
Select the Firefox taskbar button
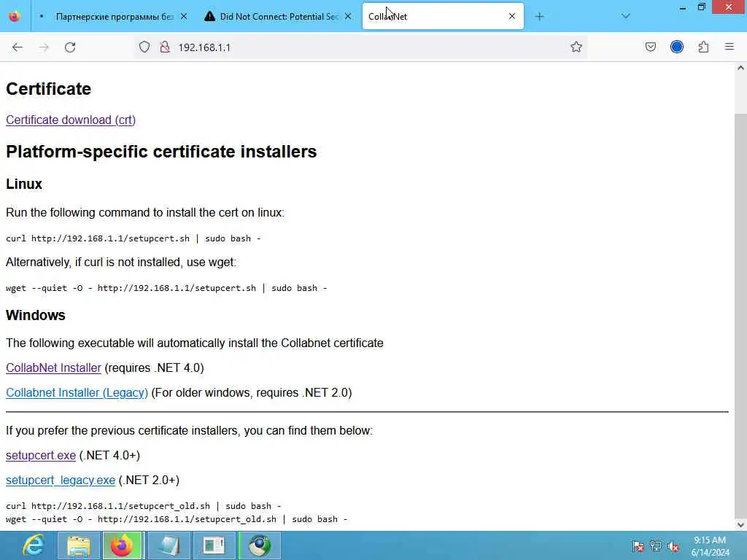(x=122, y=545)
